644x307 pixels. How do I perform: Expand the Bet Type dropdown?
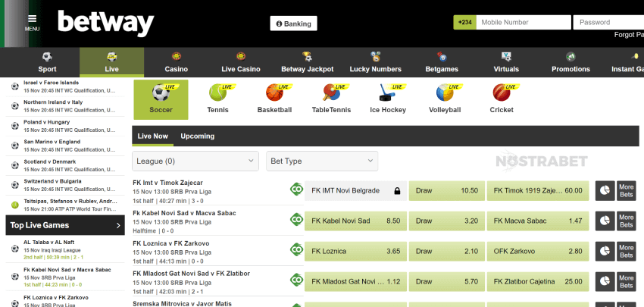[x=322, y=161]
